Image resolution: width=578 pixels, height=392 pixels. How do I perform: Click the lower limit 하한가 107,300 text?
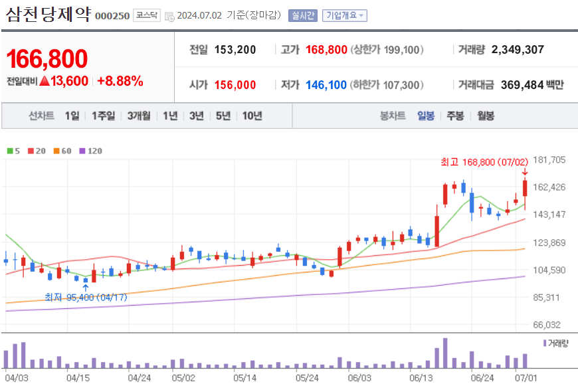click(x=387, y=85)
